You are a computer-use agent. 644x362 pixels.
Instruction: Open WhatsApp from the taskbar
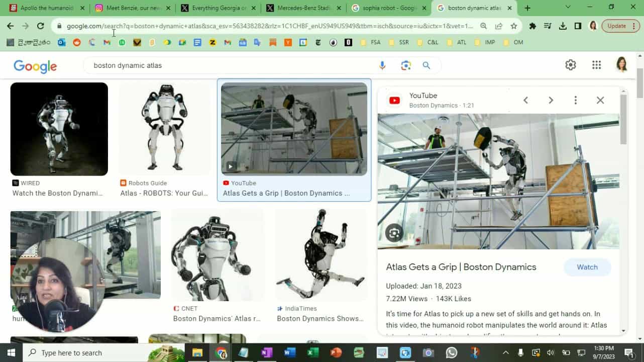452,352
